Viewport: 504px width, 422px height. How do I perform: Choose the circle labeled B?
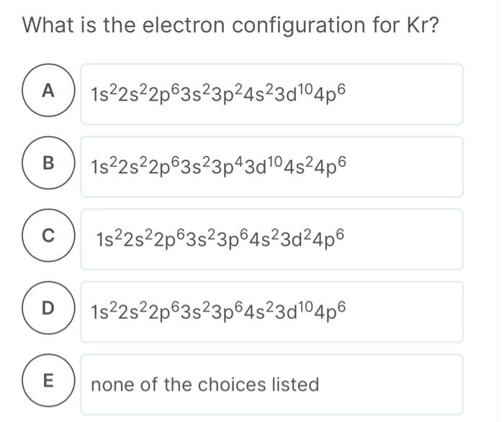(48, 163)
